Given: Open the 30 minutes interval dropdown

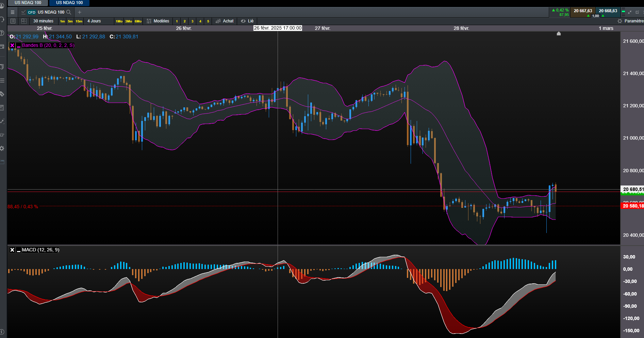Looking at the screenshot, I should point(43,21).
